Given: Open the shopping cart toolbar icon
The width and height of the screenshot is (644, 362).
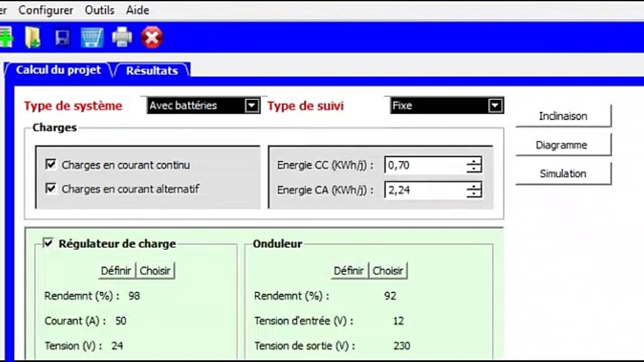Looking at the screenshot, I should [x=92, y=38].
